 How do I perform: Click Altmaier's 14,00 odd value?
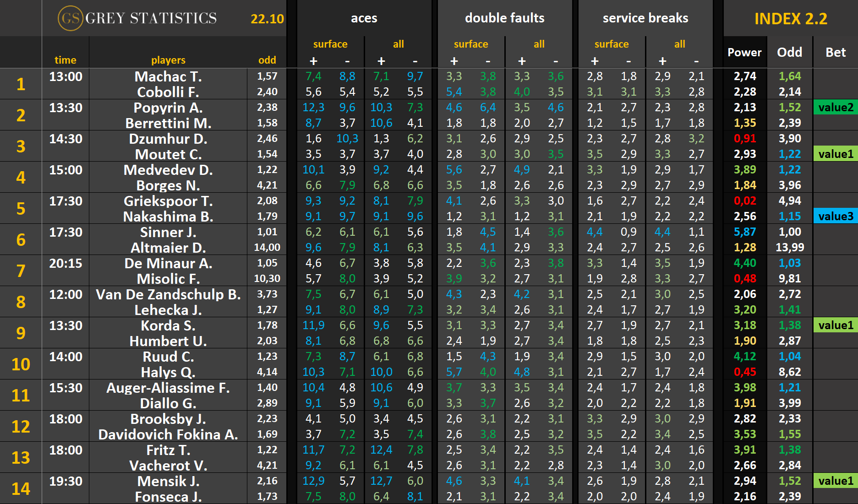[267, 248]
